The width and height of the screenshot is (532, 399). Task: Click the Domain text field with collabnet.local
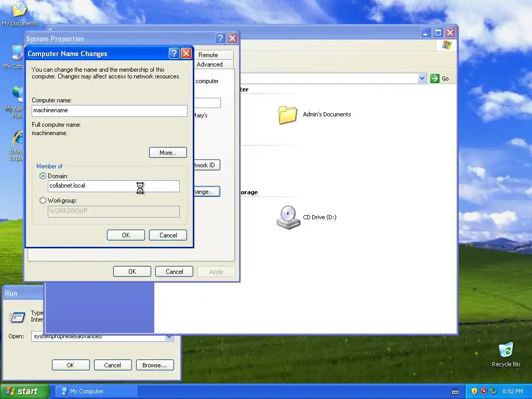click(114, 186)
